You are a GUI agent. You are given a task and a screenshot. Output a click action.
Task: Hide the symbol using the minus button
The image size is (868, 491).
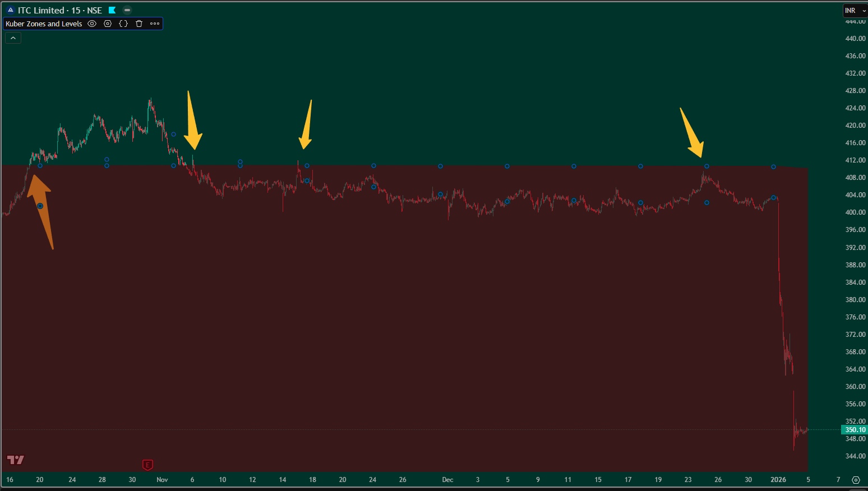[127, 10]
